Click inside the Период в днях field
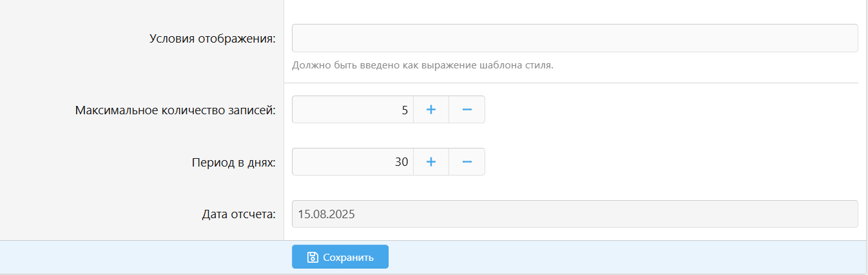Image resolution: width=868 pixels, height=275 pixels. point(352,162)
